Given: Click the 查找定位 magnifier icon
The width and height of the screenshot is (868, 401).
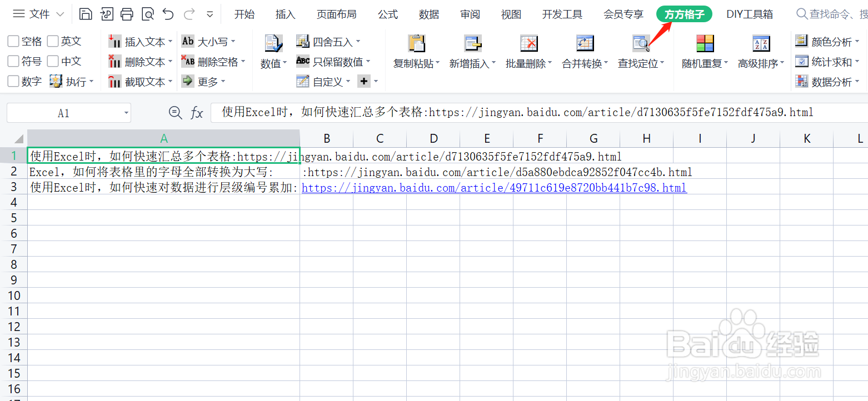Looking at the screenshot, I should point(641,43).
